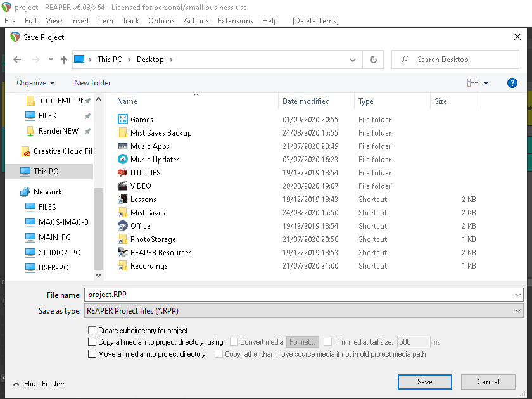Click the Mist Saves Backup folder icon
This screenshot has height=399, width=532.
pos(122,132)
